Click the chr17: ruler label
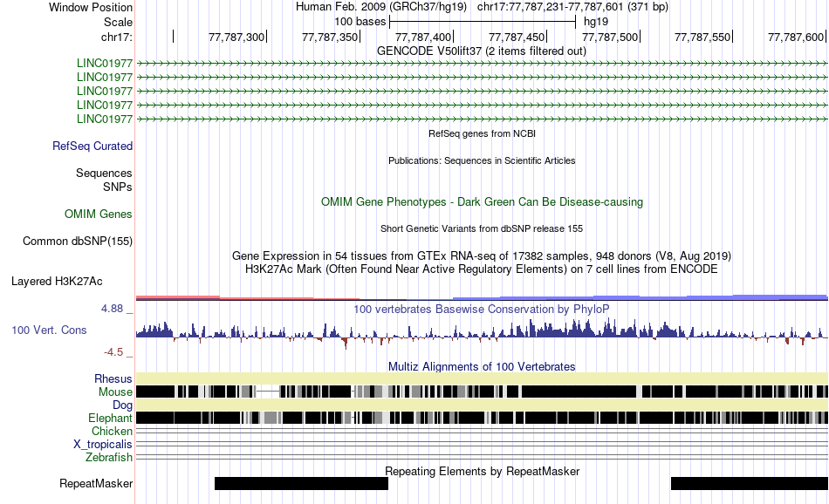 [116, 37]
